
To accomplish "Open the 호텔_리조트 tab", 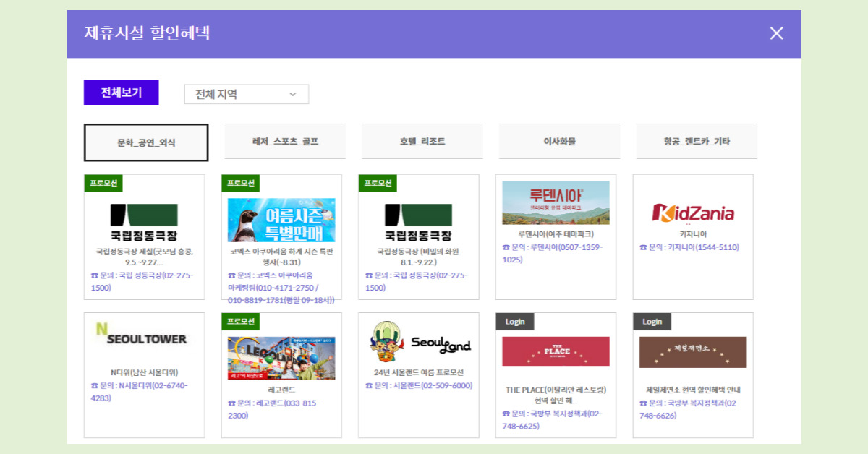I will [422, 142].
